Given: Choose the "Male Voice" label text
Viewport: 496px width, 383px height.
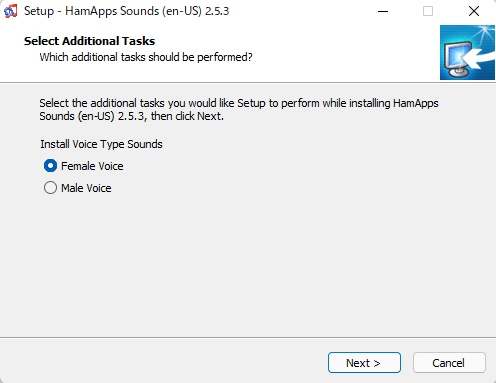Looking at the screenshot, I should click(86, 188).
